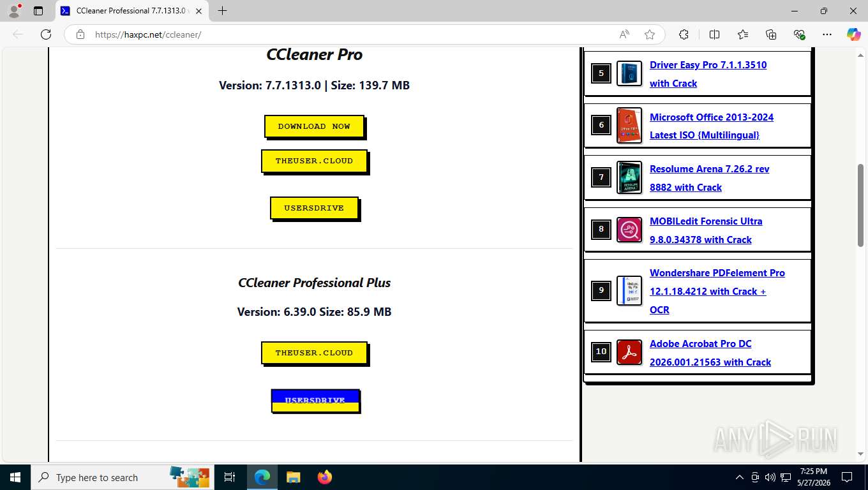The image size is (868, 490).
Task: Open File Explorer from the taskbar
Action: click(x=293, y=477)
